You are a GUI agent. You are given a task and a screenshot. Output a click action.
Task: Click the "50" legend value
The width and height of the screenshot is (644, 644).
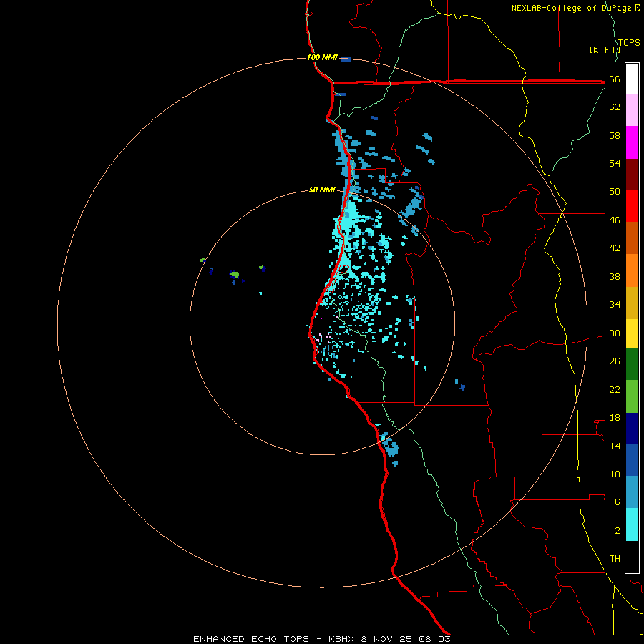click(x=615, y=191)
